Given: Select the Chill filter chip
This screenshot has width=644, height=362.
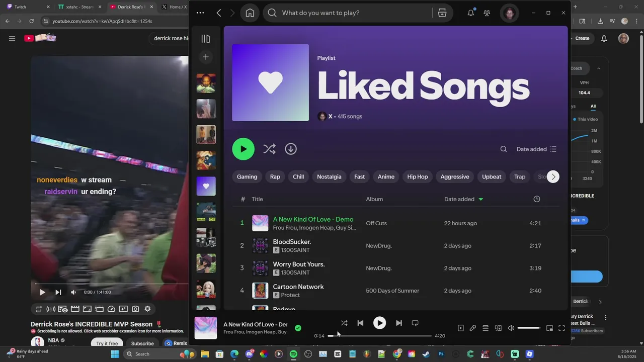Looking at the screenshot, I should [x=298, y=176].
